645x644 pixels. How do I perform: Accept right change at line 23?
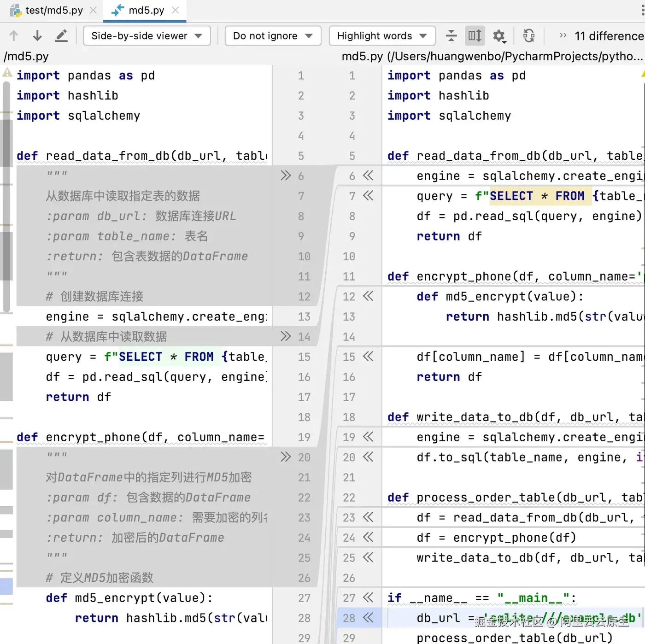(x=368, y=517)
